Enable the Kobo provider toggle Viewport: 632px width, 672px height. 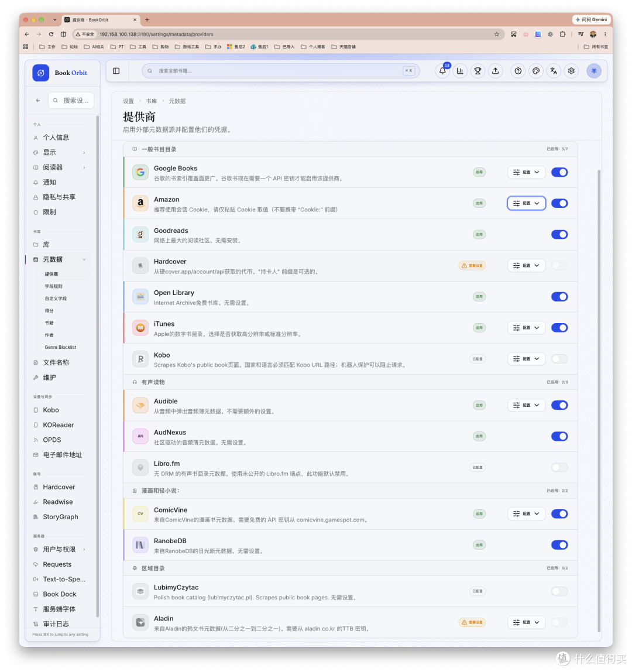(x=559, y=359)
